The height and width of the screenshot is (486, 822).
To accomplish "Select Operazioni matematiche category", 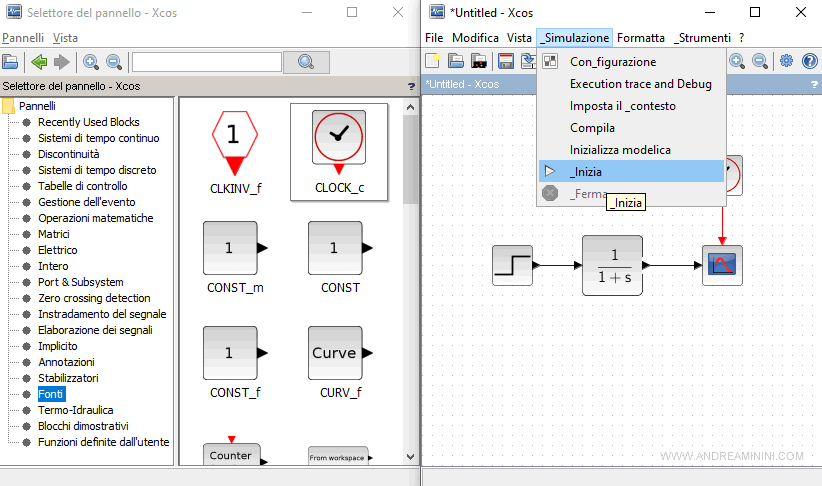I will tap(95, 218).
